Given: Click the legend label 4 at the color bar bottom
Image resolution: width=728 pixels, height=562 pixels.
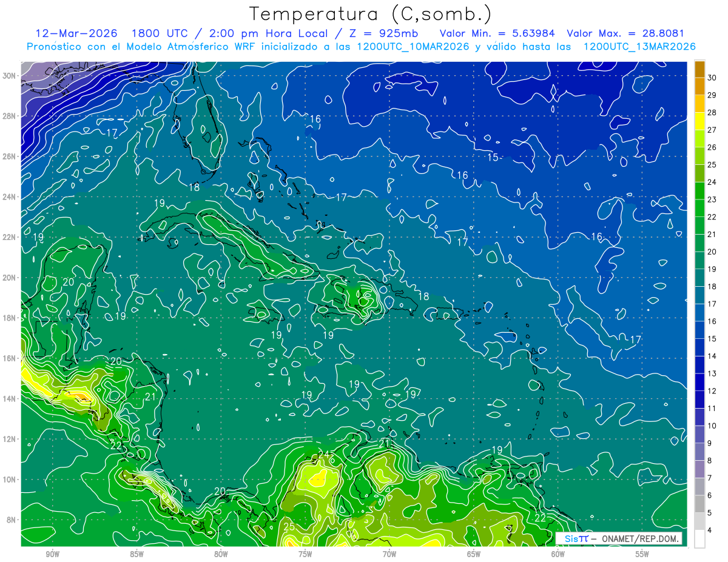Looking at the screenshot, I should click(710, 531).
